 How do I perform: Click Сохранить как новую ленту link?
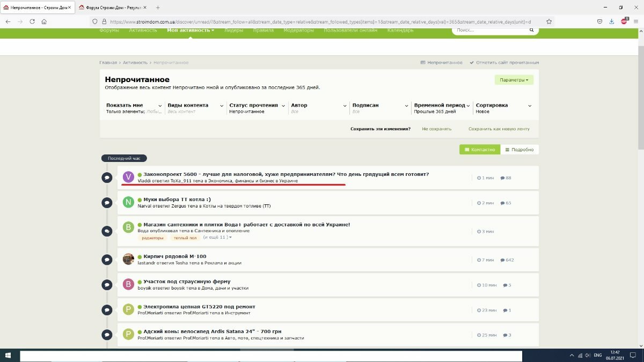[x=499, y=129]
